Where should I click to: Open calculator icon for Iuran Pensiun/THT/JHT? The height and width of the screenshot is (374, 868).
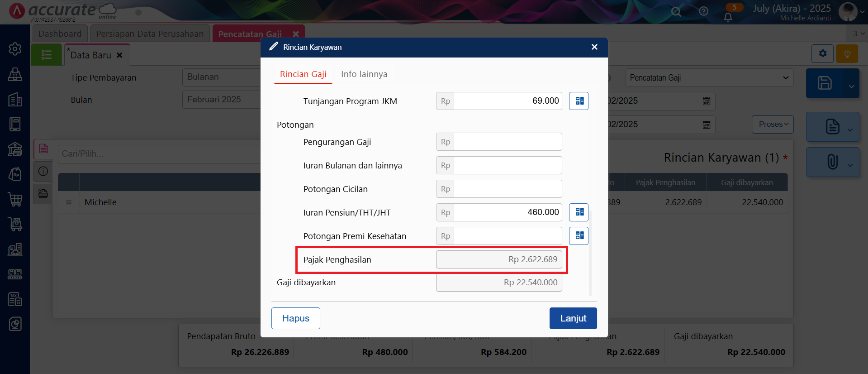(579, 212)
